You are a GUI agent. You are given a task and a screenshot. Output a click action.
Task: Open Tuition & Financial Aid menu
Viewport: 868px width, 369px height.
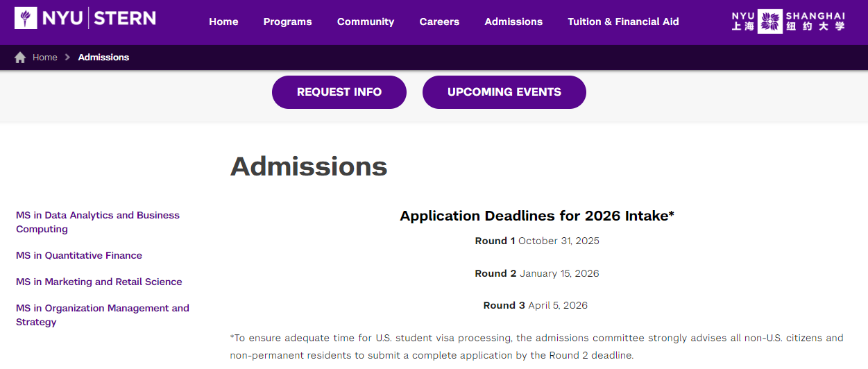[623, 22]
